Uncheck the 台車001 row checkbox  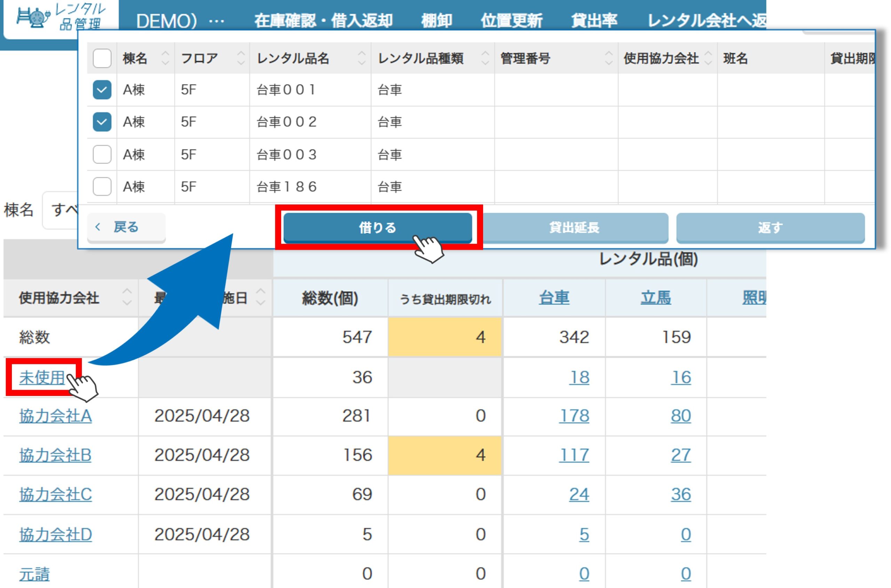(x=102, y=90)
